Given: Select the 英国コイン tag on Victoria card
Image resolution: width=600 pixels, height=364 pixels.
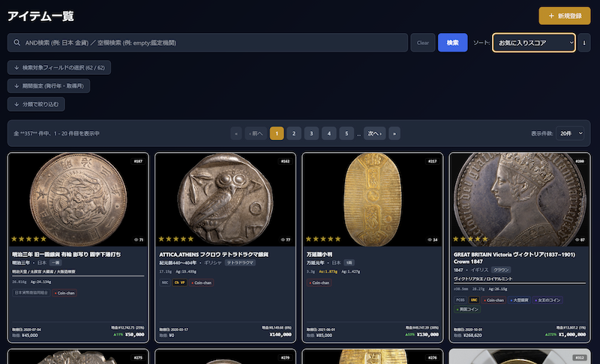Looking at the screenshot, I should pos(469,309).
